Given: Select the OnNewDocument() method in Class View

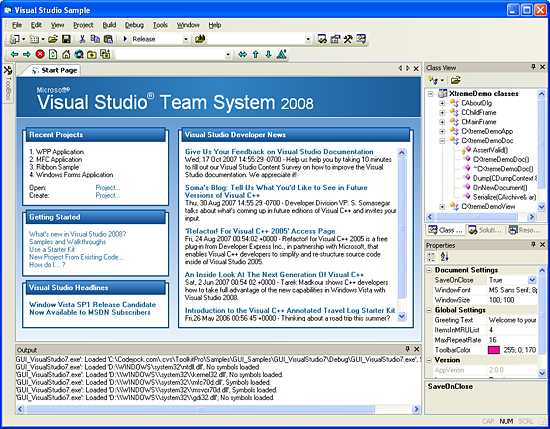Looking at the screenshot, I should [x=499, y=188].
